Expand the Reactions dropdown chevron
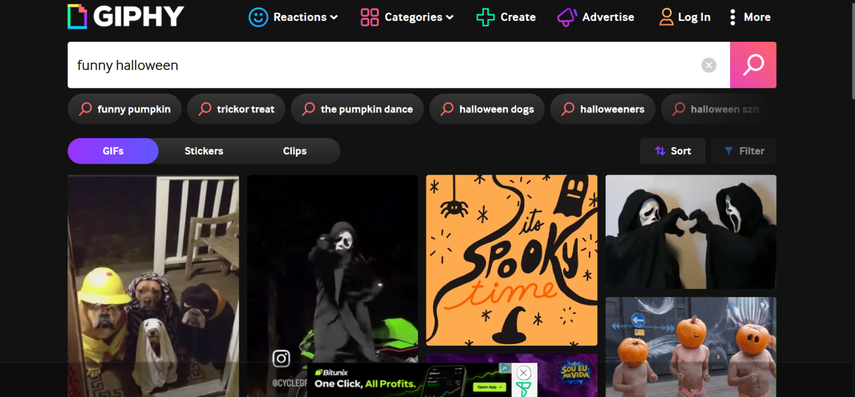This screenshot has height=397, width=855. coord(334,17)
